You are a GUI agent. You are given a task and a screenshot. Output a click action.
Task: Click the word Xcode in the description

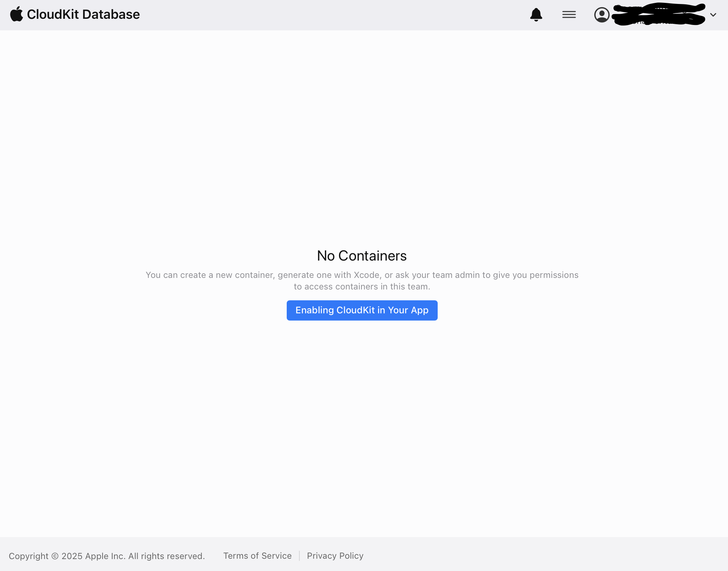point(366,275)
